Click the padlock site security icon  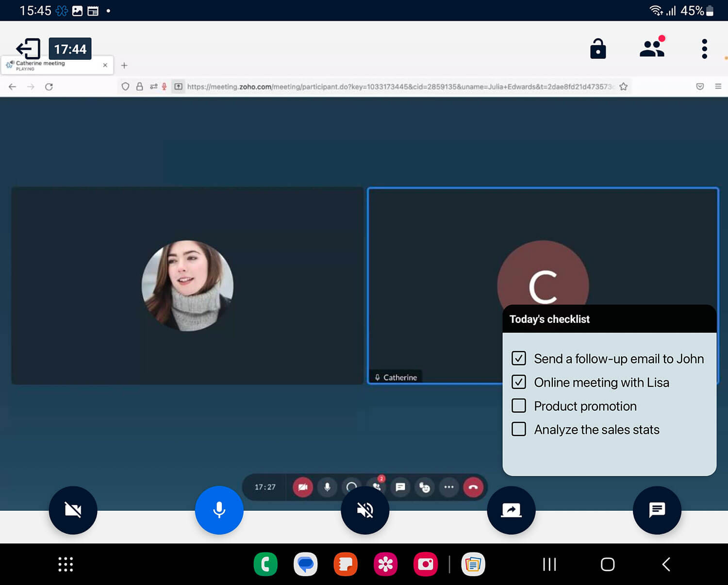(x=139, y=86)
